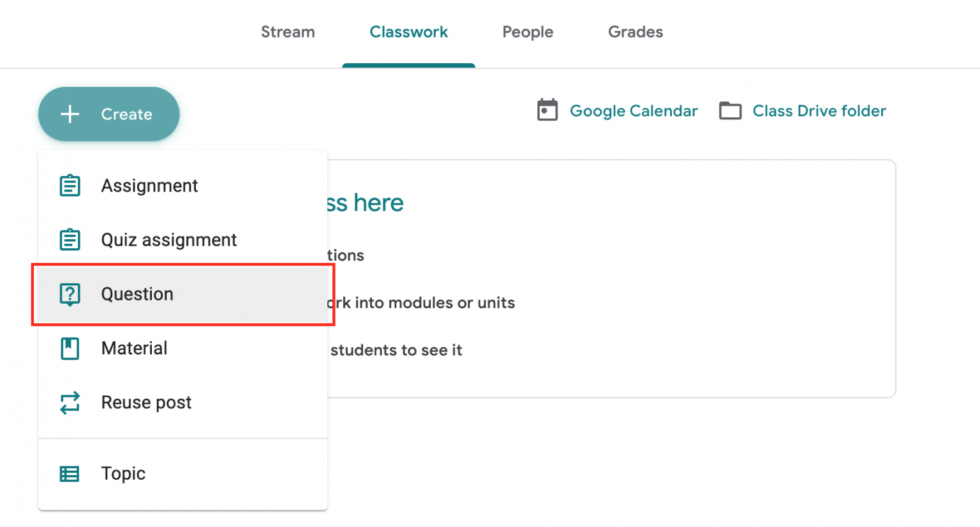Open the Grades tab
Screen dimensions: 980x527
tap(635, 32)
